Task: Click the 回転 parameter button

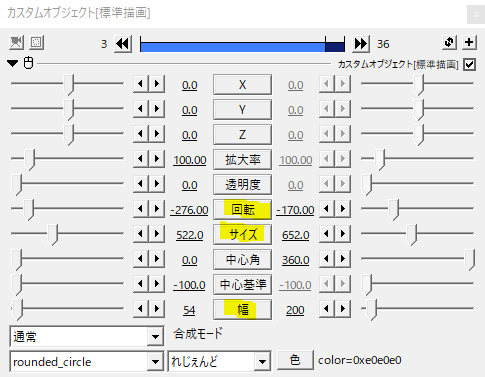Action: click(x=242, y=210)
